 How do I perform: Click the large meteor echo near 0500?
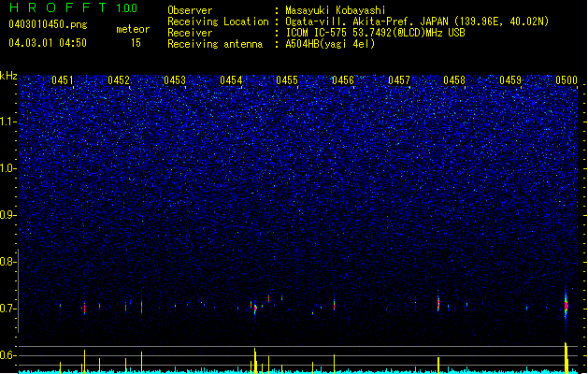click(566, 305)
